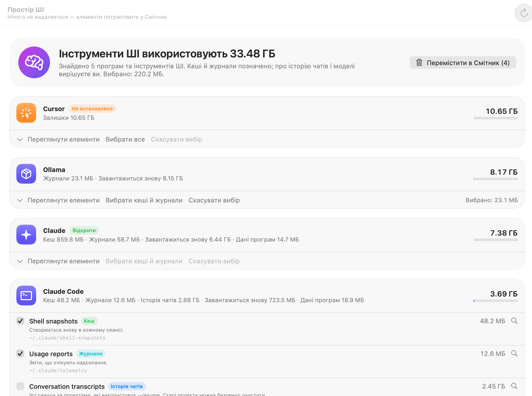
Task: Click the Ollama cube icon
Action: [26, 174]
